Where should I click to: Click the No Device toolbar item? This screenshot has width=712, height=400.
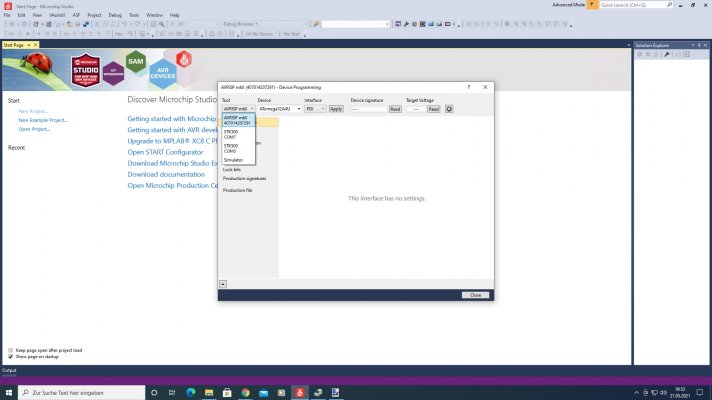tap(259, 34)
